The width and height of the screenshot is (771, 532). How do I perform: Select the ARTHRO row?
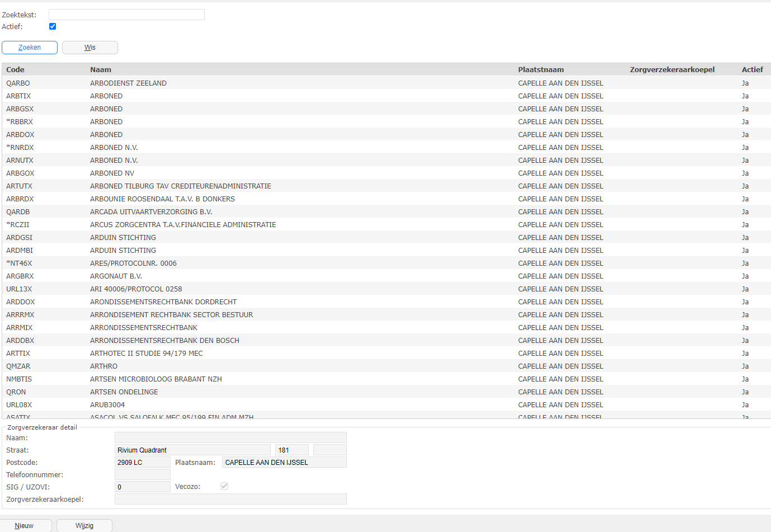pos(386,366)
